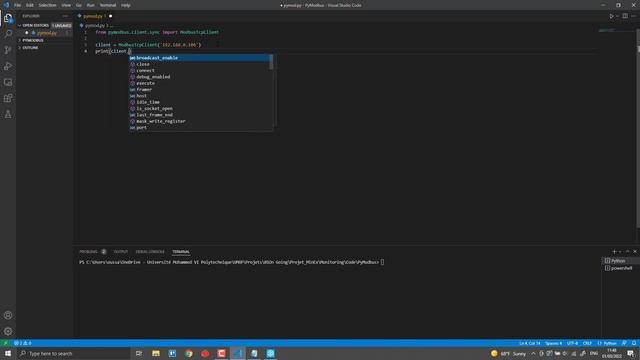Screen dimensions: 640x360
Task: Click the Run Python File play button
Action: coord(611,16)
